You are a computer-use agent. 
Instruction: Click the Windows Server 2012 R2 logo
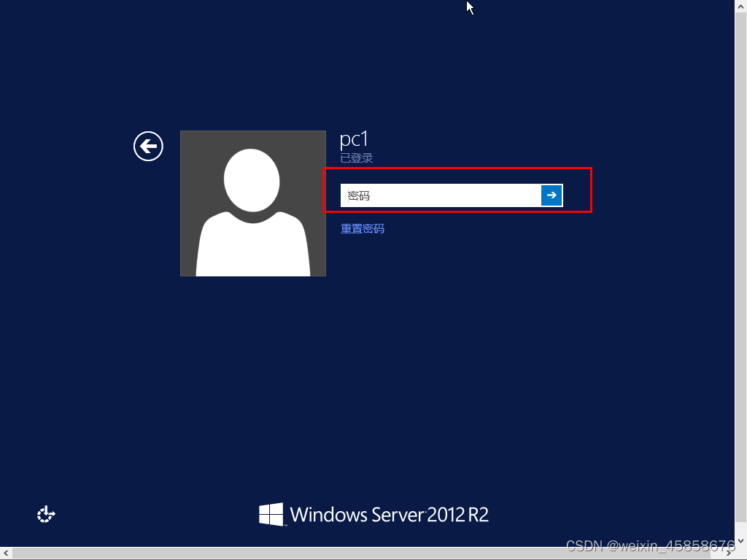point(373,514)
